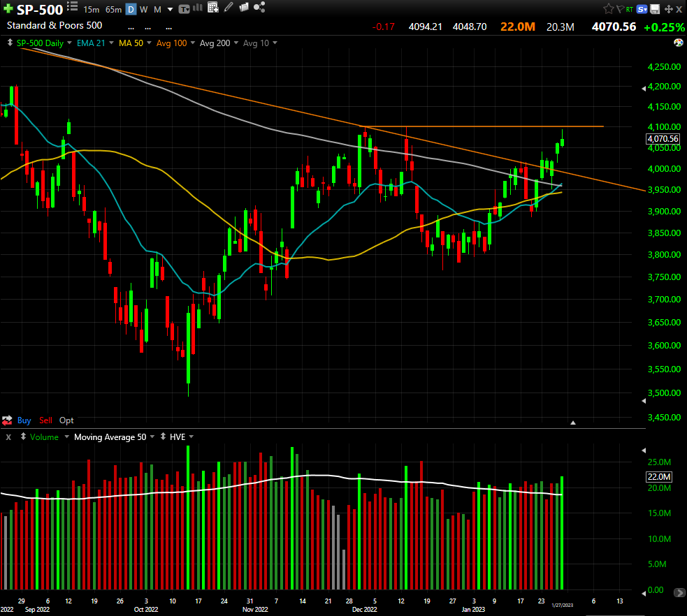Click the flag symbol icon

621,9
